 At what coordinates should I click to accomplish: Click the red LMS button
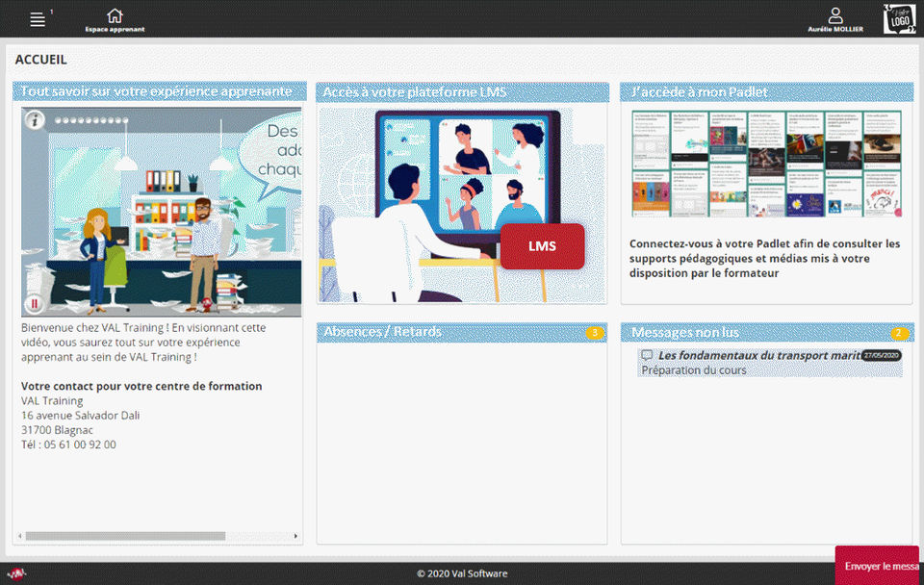click(x=542, y=246)
